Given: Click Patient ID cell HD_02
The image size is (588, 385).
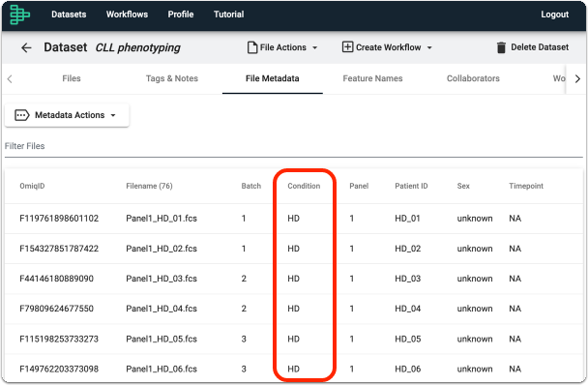Looking at the screenshot, I should 407,249.
